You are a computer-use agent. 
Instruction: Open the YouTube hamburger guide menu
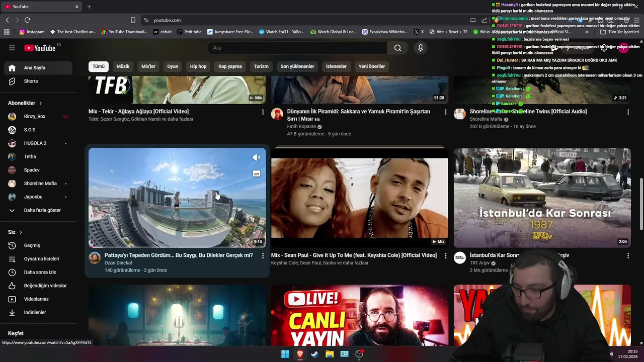coord(12,48)
